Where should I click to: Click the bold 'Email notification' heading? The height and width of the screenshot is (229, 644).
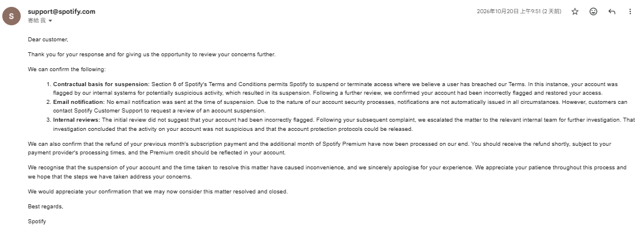79,102
